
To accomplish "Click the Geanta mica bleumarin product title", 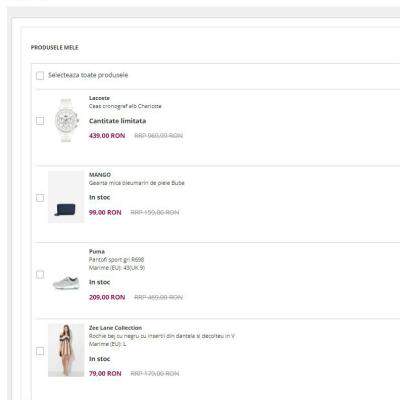I will point(136,183).
